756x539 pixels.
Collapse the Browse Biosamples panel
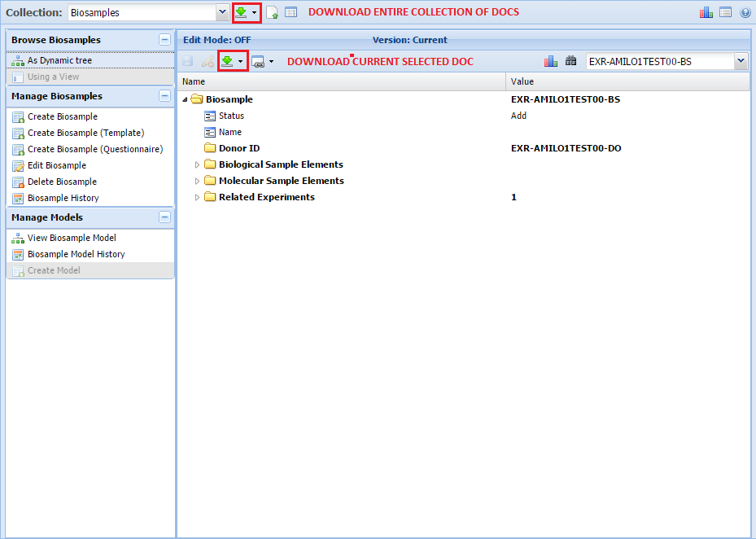(x=164, y=40)
